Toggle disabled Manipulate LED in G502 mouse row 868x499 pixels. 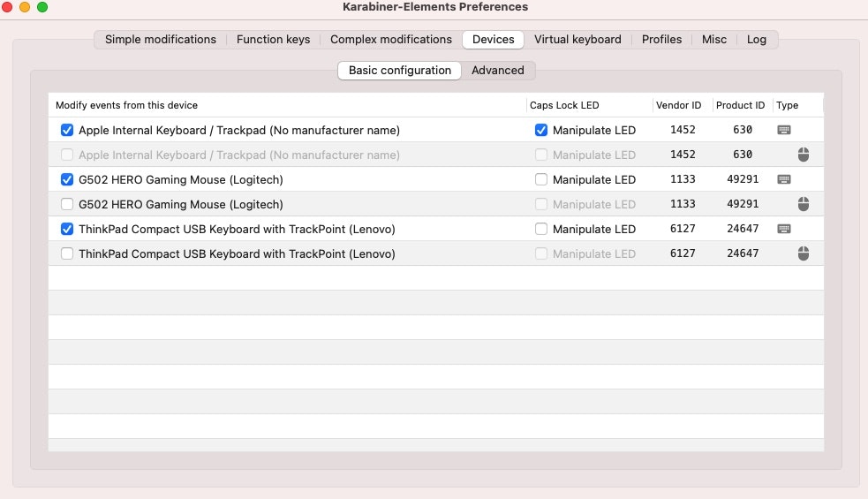click(x=540, y=204)
